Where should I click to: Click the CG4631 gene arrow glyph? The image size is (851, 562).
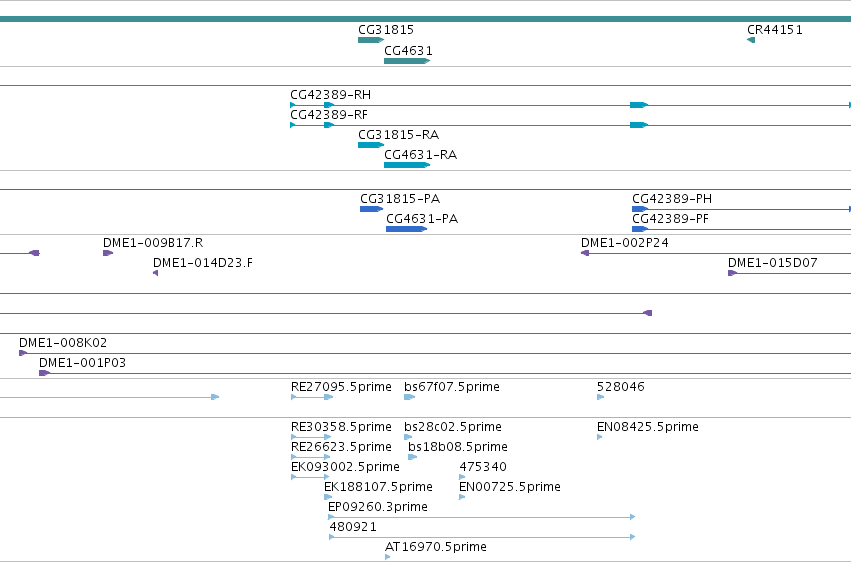[407, 61]
